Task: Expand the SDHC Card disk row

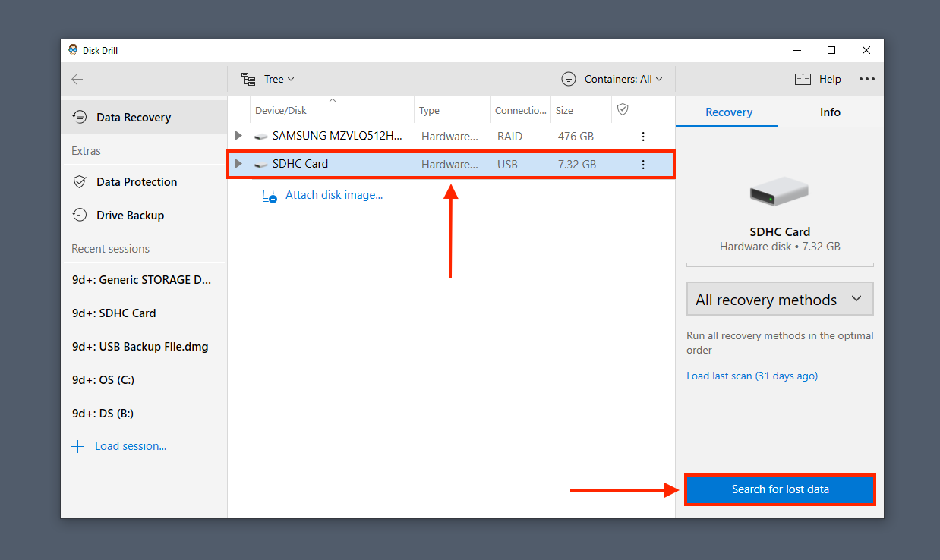Action: 238,164
